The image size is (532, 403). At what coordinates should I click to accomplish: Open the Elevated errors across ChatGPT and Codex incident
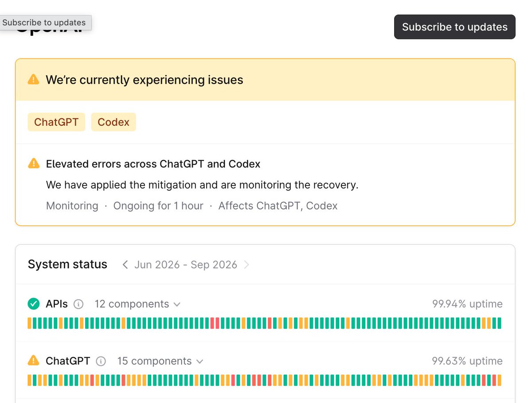(153, 164)
